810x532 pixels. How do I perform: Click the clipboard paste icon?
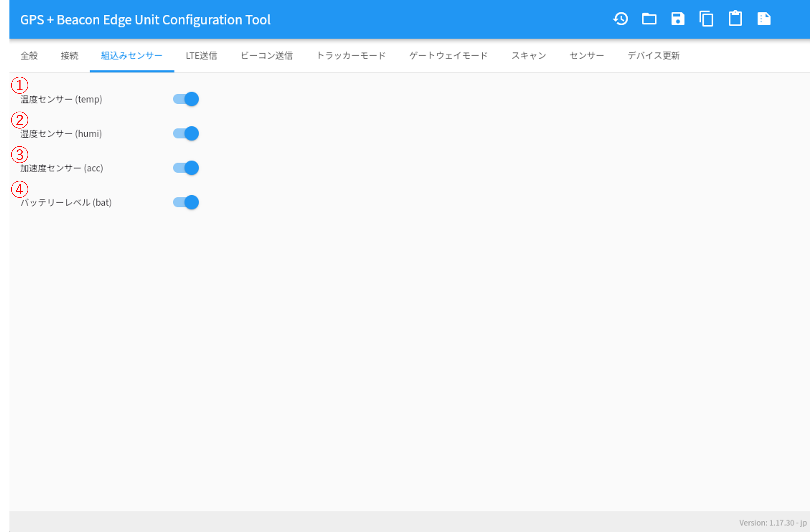[735, 18]
